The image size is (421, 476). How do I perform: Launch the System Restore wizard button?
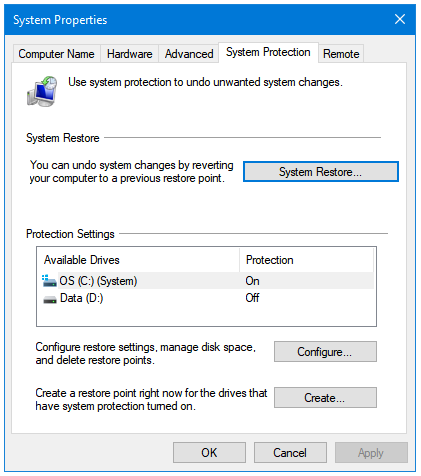click(321, 172)
